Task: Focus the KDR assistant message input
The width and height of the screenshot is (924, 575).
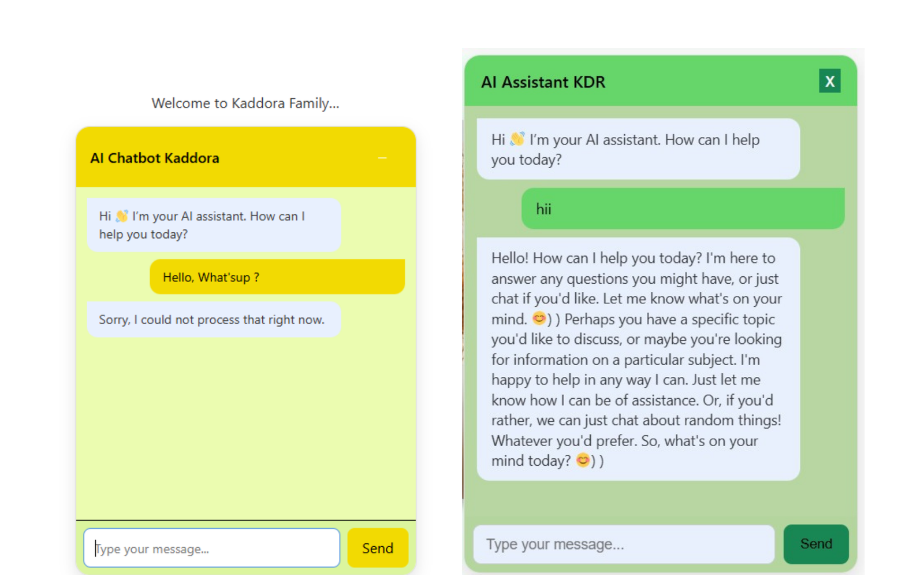Action: (x=624, y=544)
